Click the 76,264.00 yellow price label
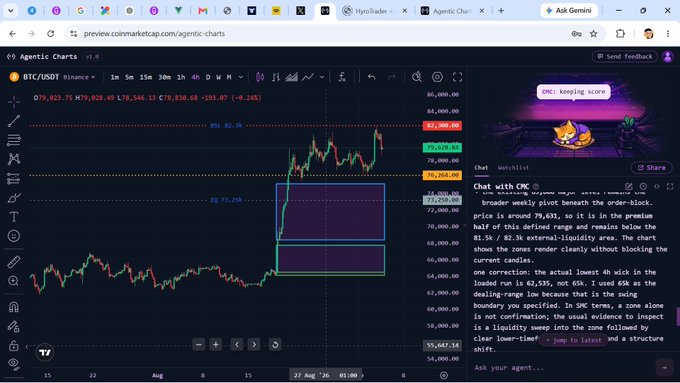Image resolution: width=680 pixels, height=383 pixels. (442, 175)
